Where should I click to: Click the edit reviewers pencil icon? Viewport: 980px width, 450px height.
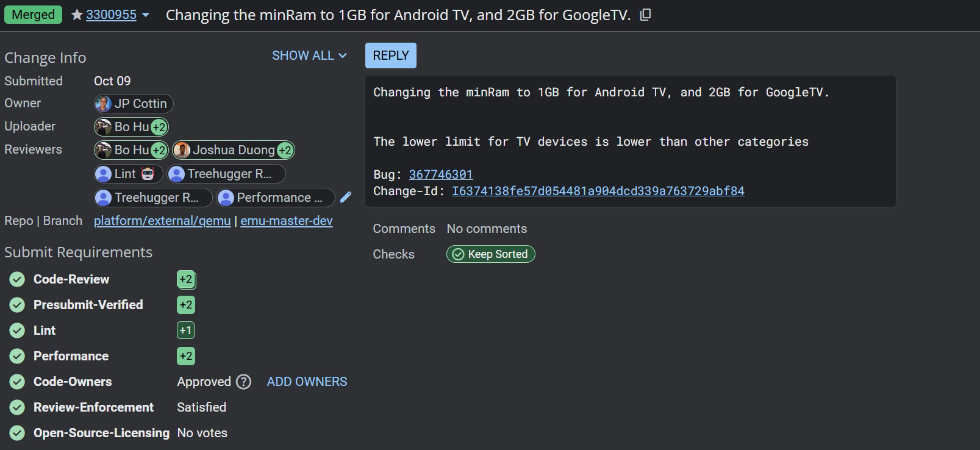pos(346,197)
